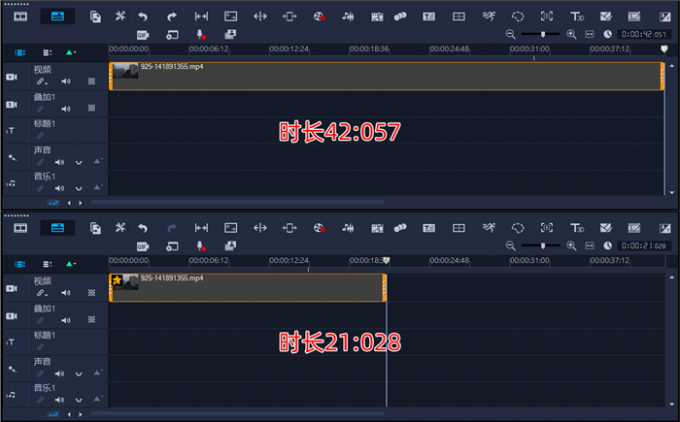Screen dimensions: 680x422
Task: Switch to timeline view in lower panel
Action: tap(57, 228)
